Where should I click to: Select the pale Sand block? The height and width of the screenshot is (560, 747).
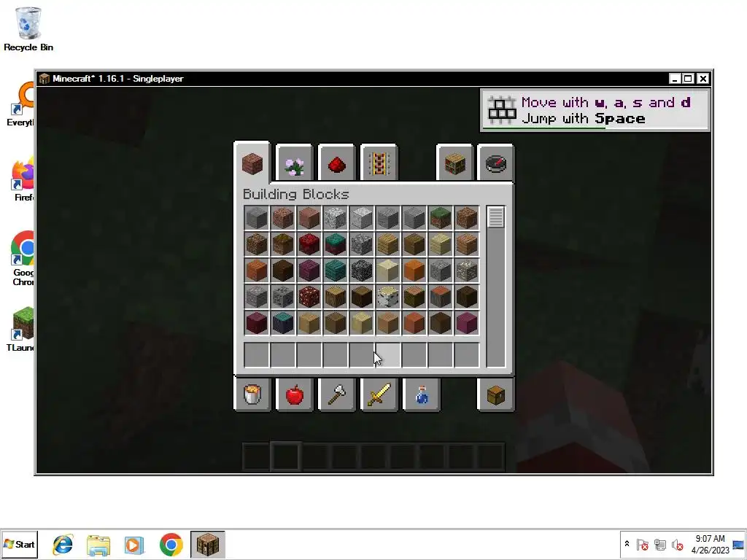[388, 271]
